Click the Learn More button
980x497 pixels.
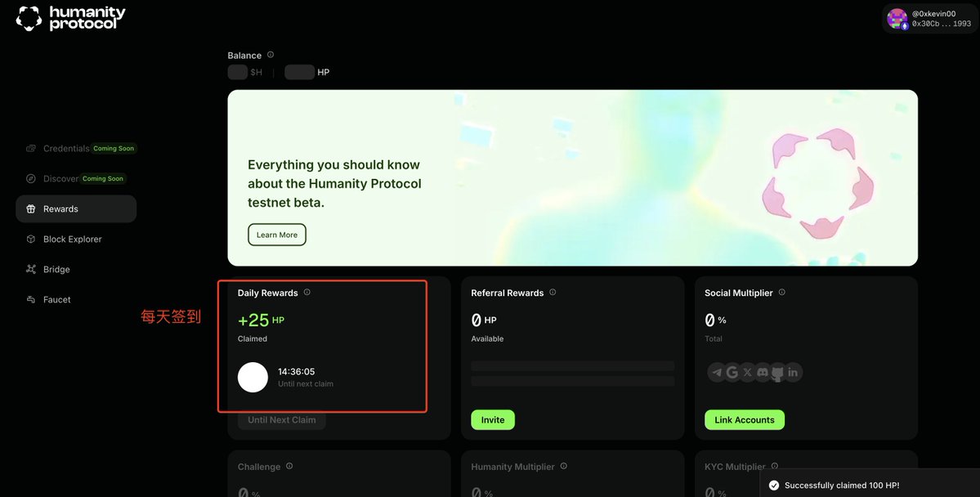[x=277, y=235]
